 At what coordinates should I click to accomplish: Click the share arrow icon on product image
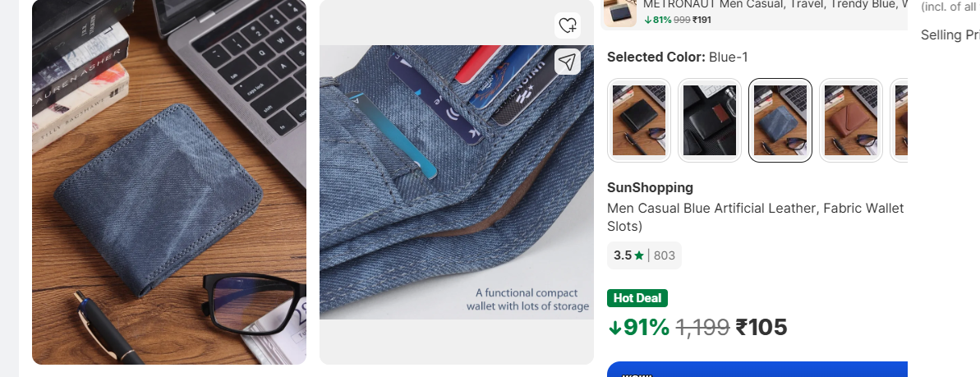(567, 62)
